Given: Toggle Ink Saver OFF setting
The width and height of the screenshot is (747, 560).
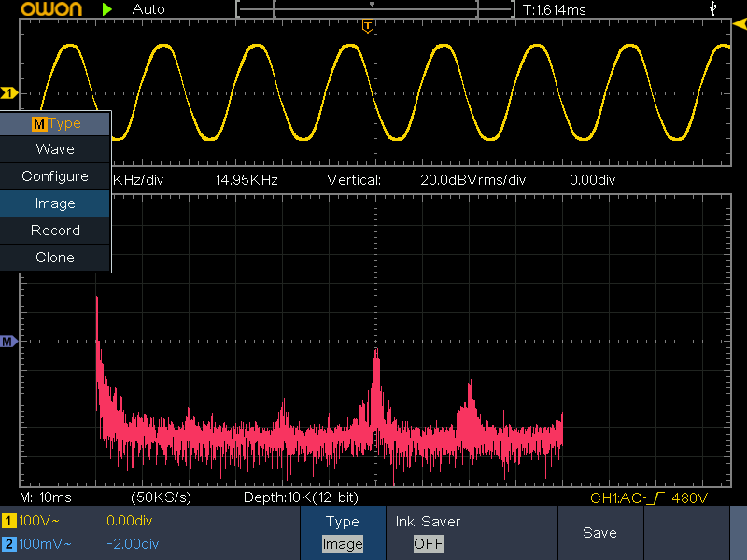Looking at the screenshot, I should pos(428,532).
